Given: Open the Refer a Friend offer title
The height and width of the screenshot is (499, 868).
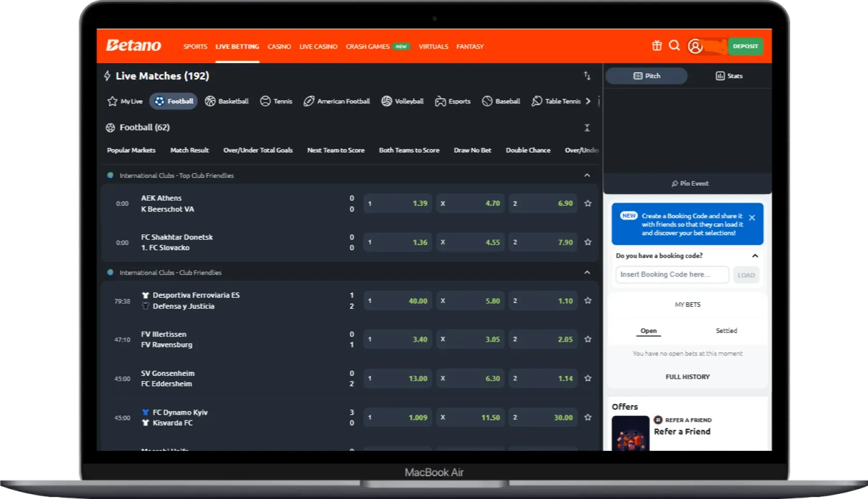Looking at the screenshot, I should pyautogui.click(x=682, y=432).
